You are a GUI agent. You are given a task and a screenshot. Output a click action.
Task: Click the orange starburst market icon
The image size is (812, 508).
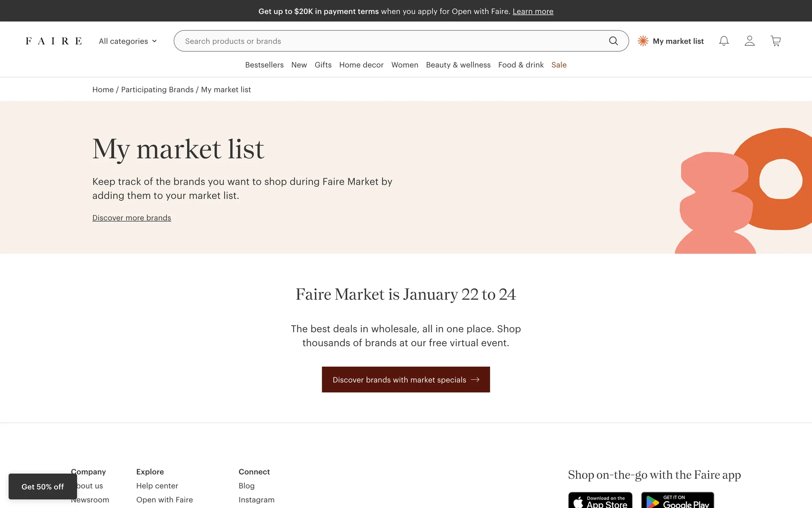point(643,41)
